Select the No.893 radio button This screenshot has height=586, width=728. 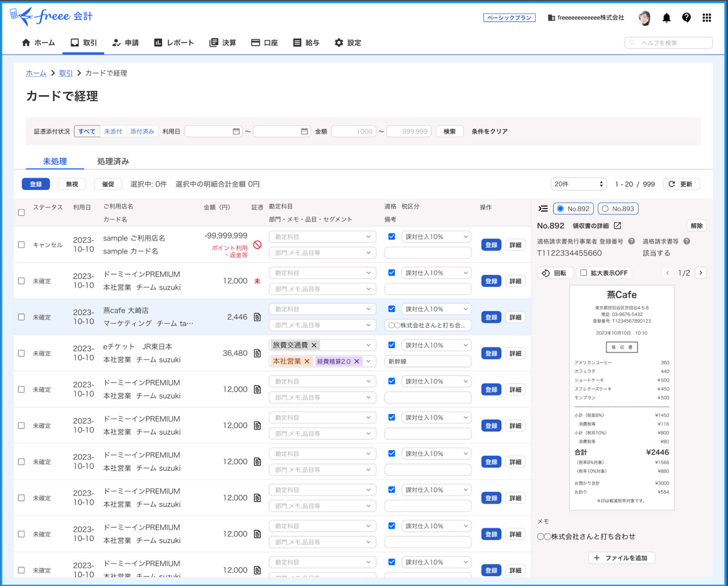coord(604,209)
